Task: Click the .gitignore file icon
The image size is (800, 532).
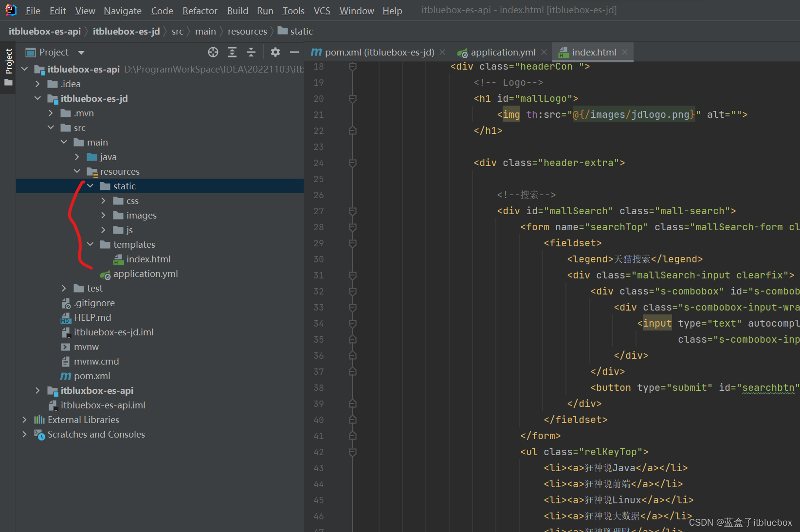Action: [x=66, y=303]
